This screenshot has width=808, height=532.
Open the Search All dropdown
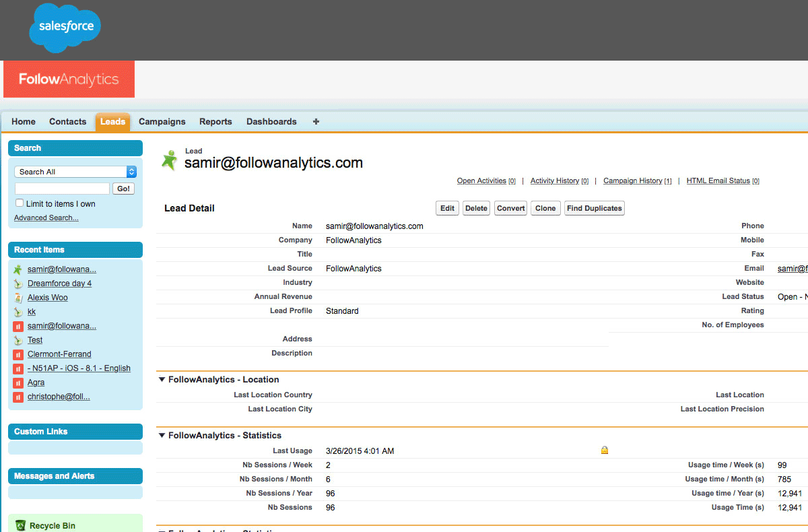point(75,172)
